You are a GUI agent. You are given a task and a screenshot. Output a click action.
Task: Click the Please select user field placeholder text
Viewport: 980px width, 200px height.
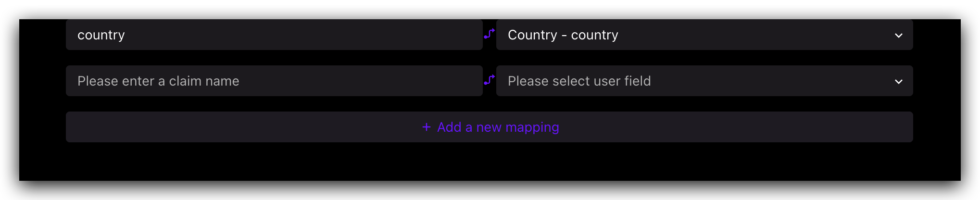pyautogui.click(x=579, y=81)
